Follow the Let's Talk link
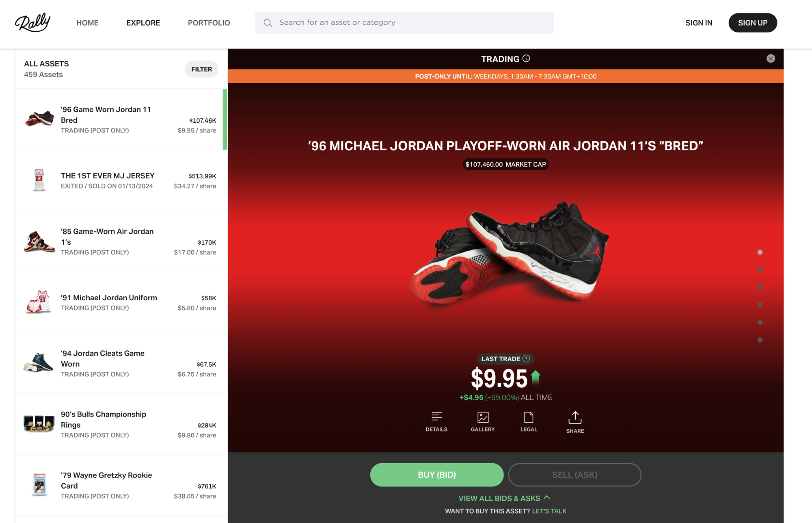 coord(549,511)
